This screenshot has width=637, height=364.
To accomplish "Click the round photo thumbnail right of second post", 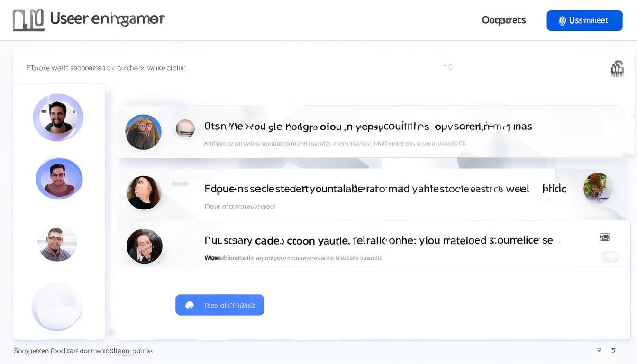I will tap(598, 188).
